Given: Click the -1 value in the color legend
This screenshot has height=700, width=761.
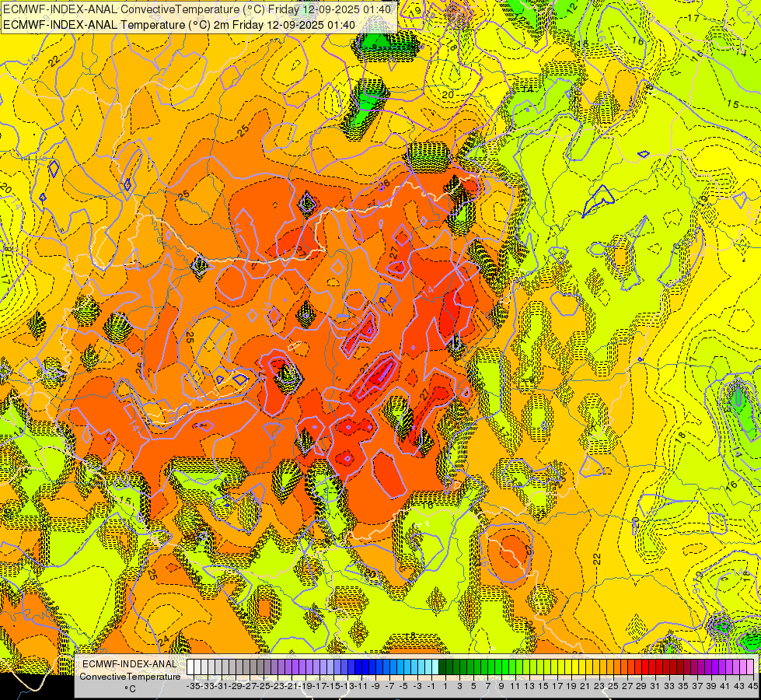Looking at the screenshot, I should point(431,686).
